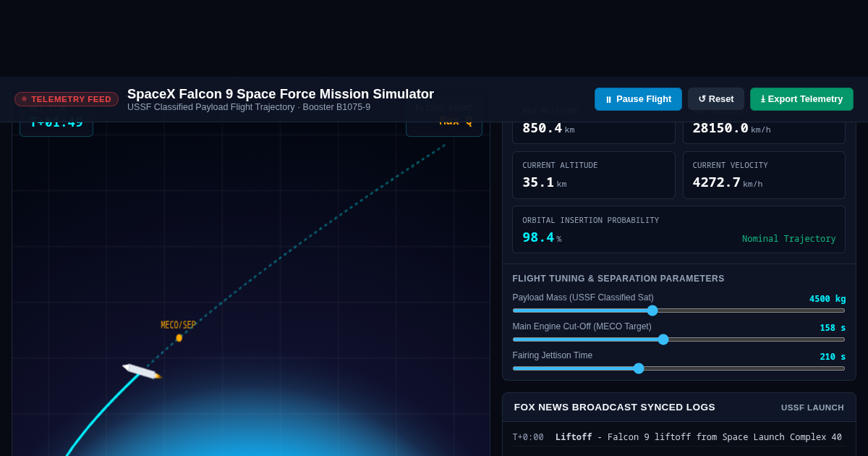Viewport: 868px width, 456px height.
Task: Click the Flight Tuning & Separation Parameters heading
Action: pos(618,279)
